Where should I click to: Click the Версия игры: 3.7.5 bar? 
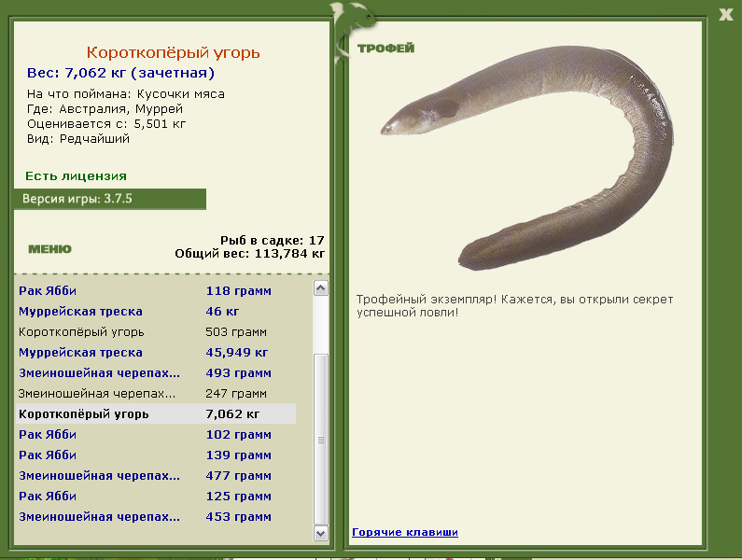pos(110,199)
